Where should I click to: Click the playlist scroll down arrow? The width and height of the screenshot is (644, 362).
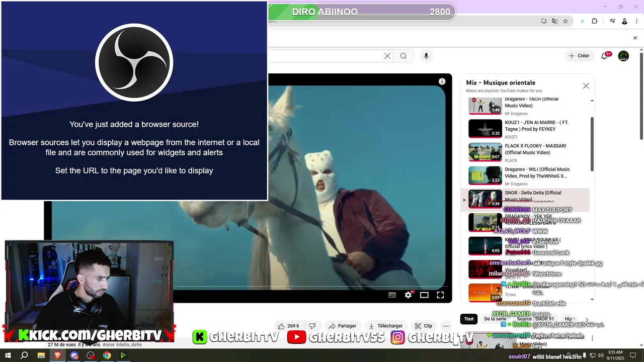[592, 299]
